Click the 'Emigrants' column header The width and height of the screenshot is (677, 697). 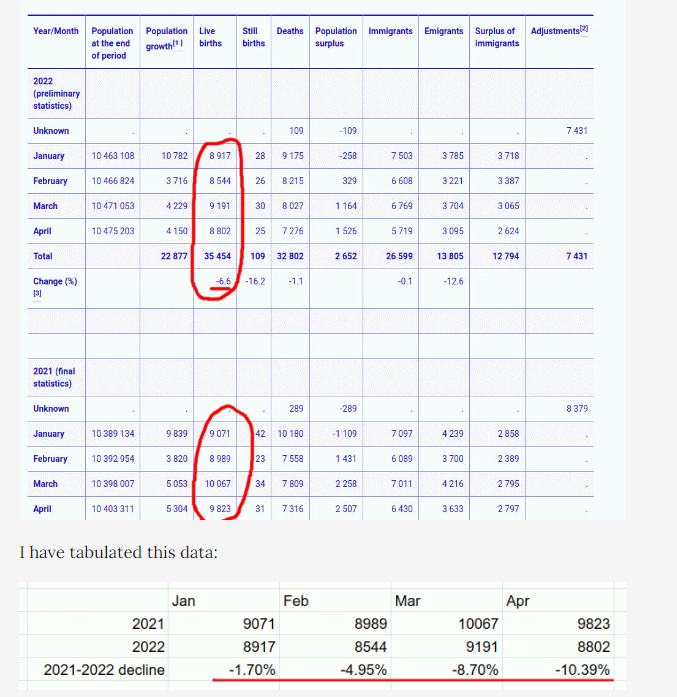pos(443,31)
